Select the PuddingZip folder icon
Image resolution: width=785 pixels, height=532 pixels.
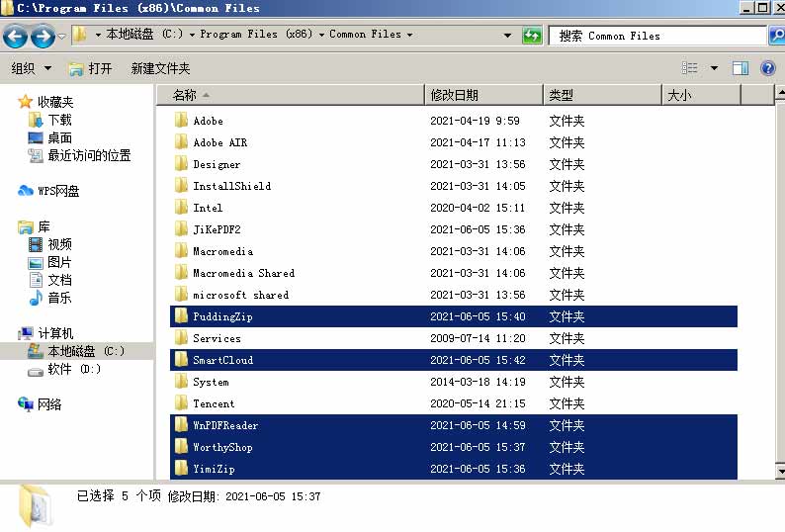click(181, 316)
